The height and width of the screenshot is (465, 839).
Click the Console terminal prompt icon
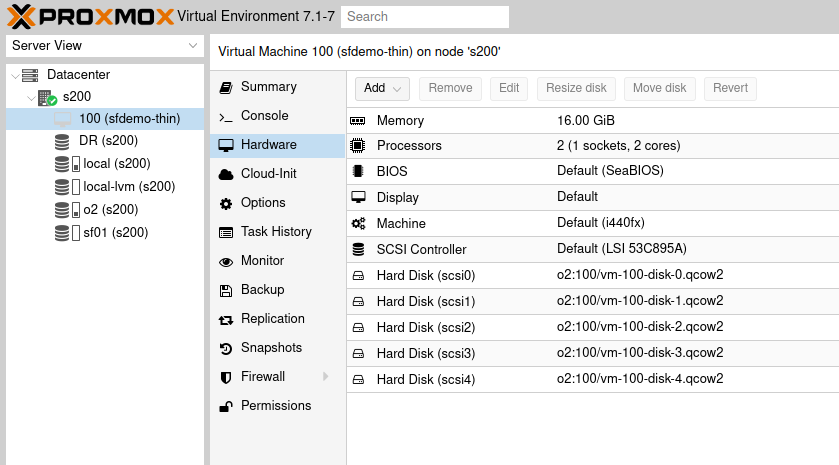(226, 117)
